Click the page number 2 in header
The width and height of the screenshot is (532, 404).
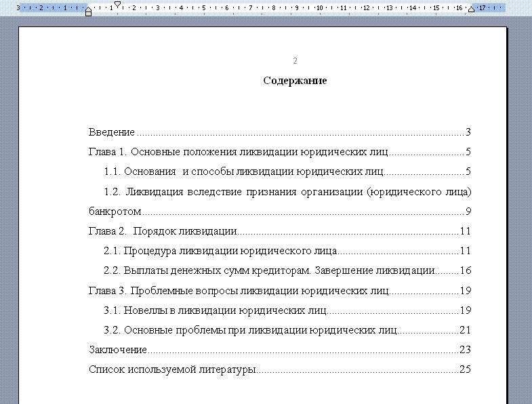click(295, 61)
